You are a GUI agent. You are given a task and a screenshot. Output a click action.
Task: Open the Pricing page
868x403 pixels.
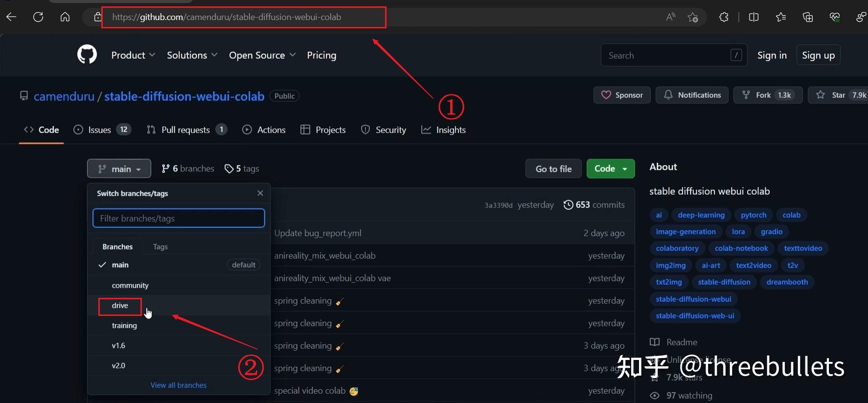point(321,55)
